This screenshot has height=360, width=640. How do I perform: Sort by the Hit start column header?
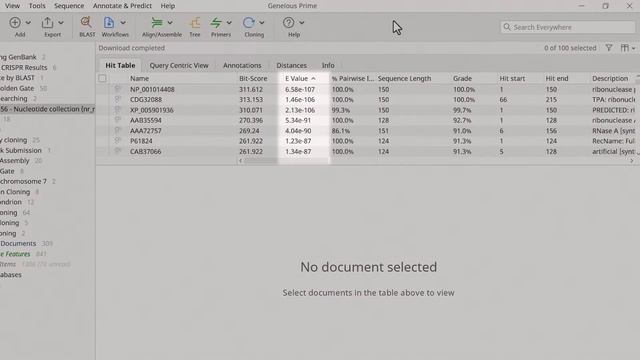(512, 78)
